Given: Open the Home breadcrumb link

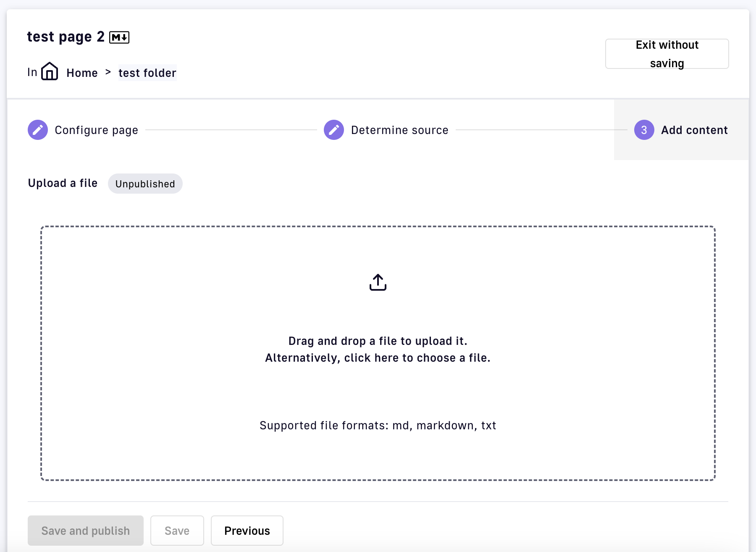Looking at the screenshot, I should (x=82, y=73).
